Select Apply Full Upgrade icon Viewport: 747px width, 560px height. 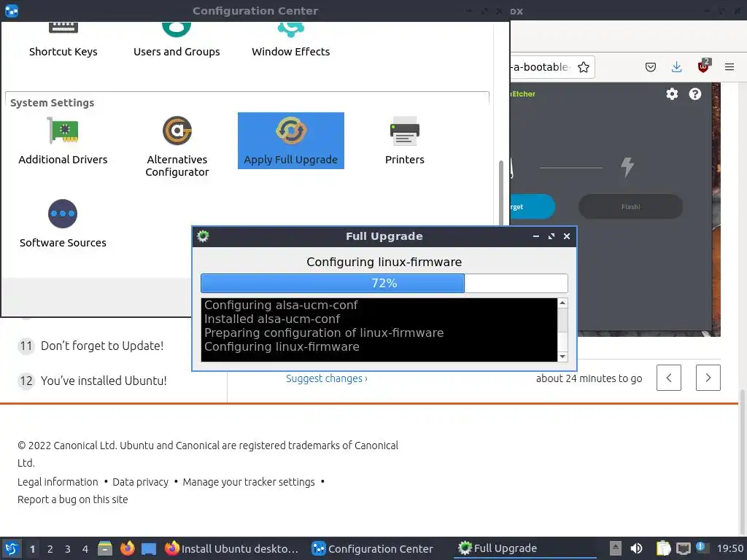pyautogui.click(x=290, y=141)
